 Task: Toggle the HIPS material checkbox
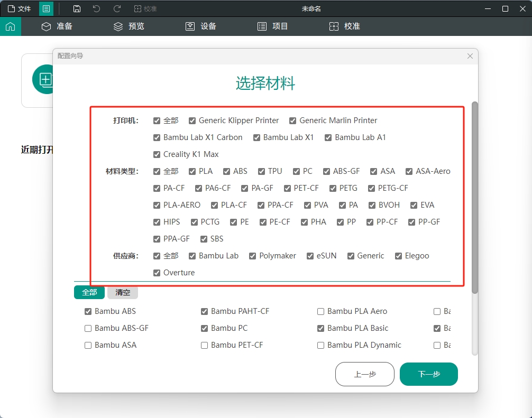click(x=157, y=222)
